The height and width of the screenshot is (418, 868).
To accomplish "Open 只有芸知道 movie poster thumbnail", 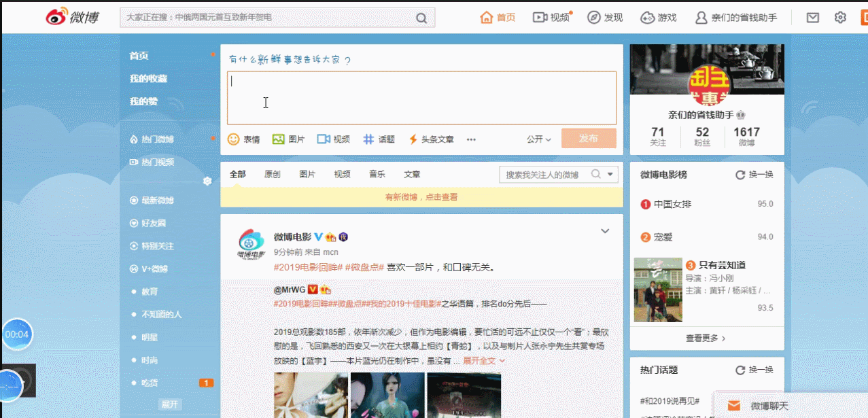I will click(x=658, y=290).
